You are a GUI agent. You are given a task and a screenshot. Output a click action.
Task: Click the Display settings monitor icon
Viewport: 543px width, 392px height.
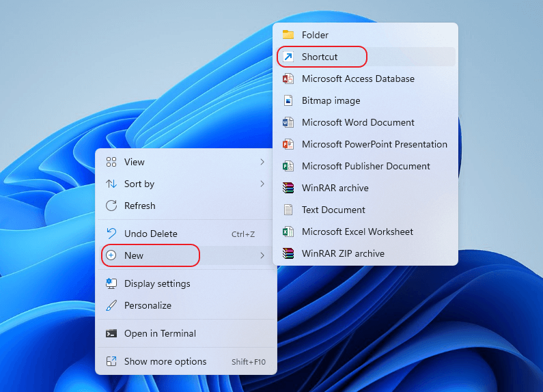(x=111, y=283)
